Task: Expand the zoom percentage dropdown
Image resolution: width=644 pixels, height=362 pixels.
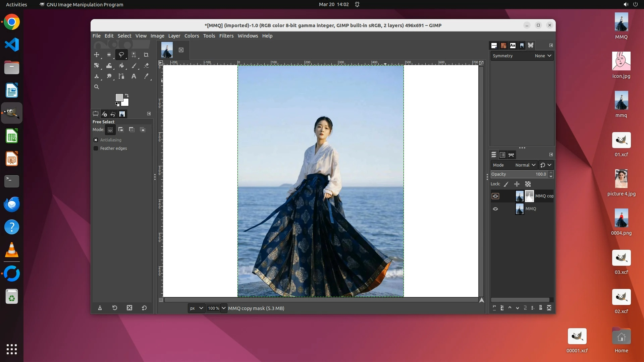Action: coord(224,308)
